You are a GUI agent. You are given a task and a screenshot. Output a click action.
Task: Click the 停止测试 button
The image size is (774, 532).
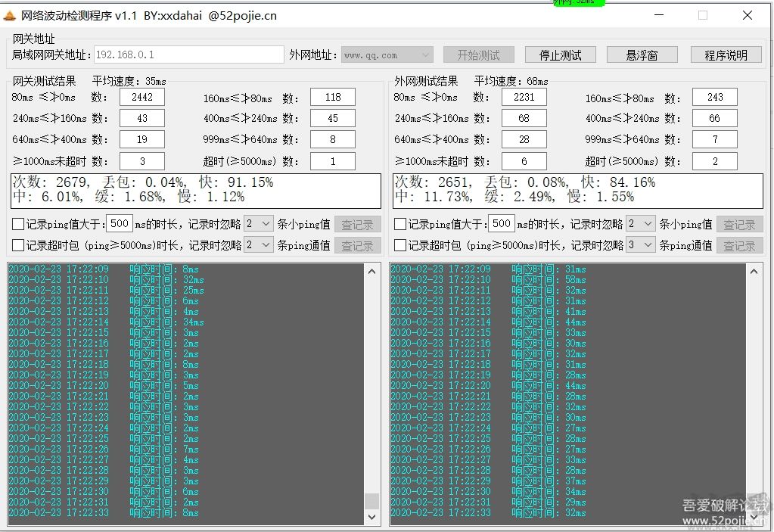[x=560, y=55]
